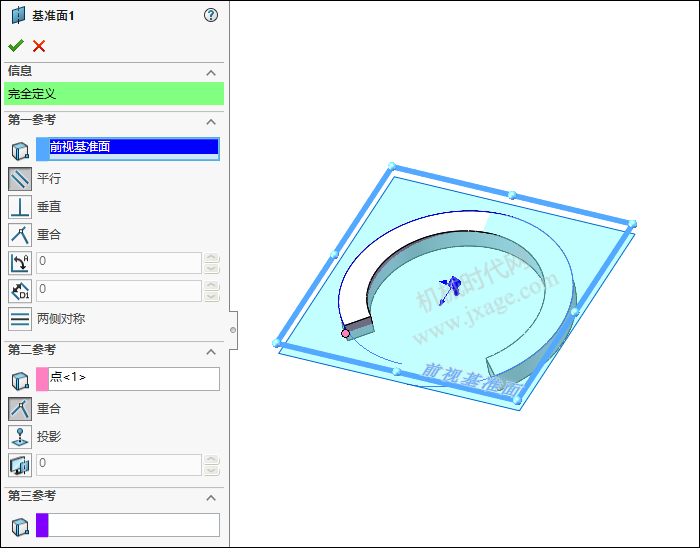Click second reference numeric value field
Viewport: 700px width, 548px height.
[x=119, y=465]
